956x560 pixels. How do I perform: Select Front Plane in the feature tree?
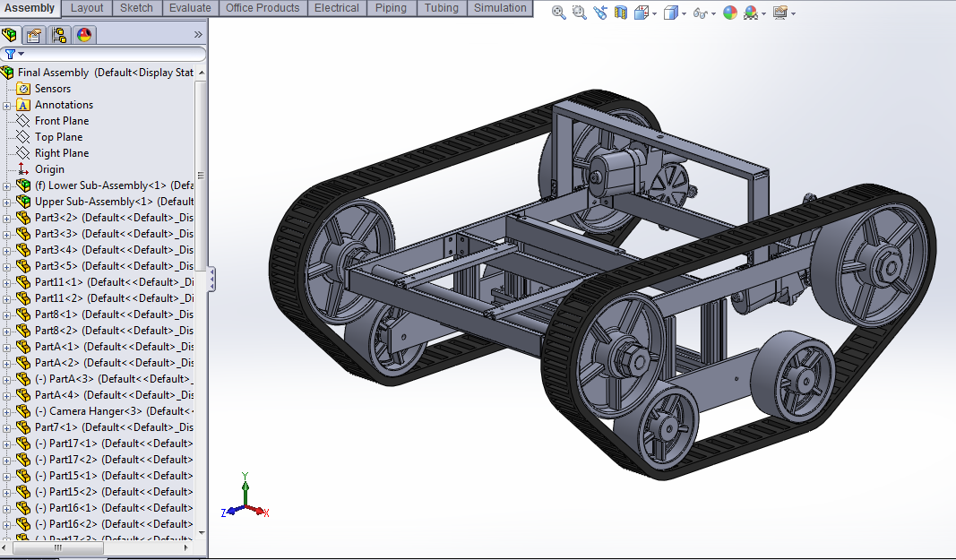(62, 121)
